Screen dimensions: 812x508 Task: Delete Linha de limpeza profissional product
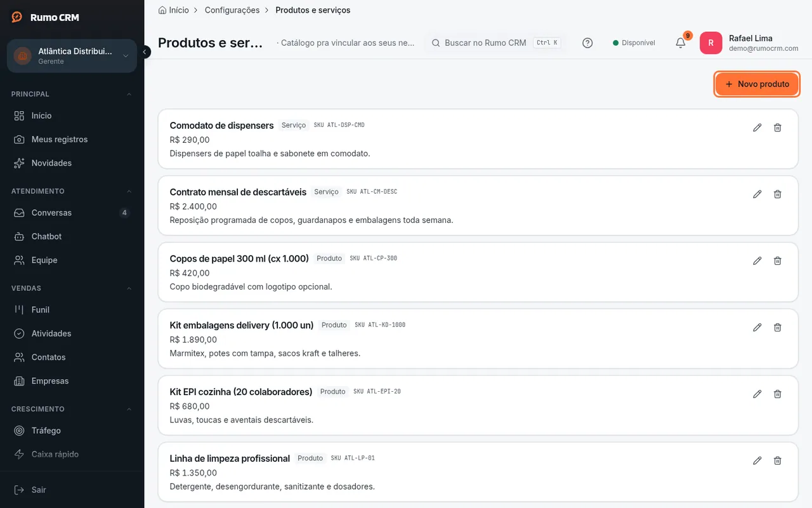coord(778,461)
